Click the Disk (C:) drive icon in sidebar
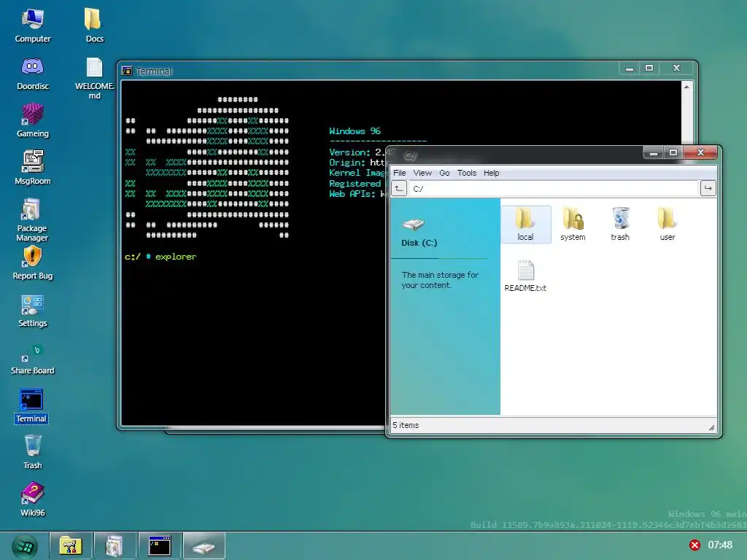747x560 pixels. pos(414,225)
